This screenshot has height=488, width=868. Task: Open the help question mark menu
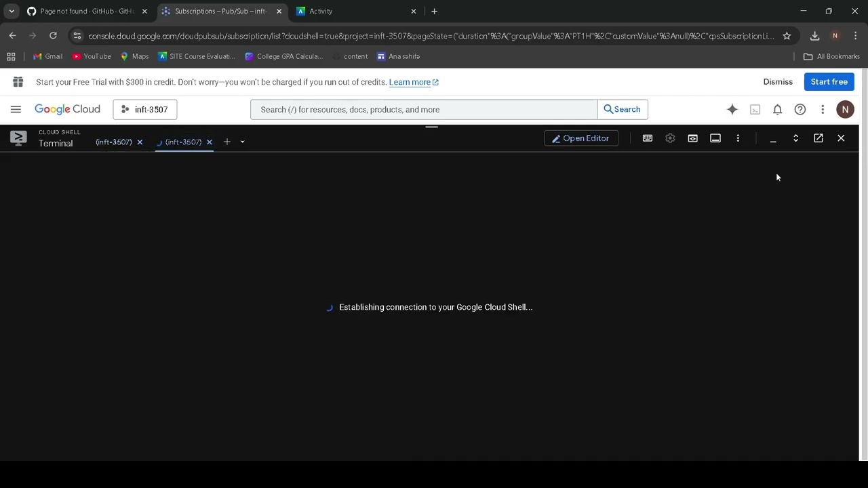[x=800, y=109]
